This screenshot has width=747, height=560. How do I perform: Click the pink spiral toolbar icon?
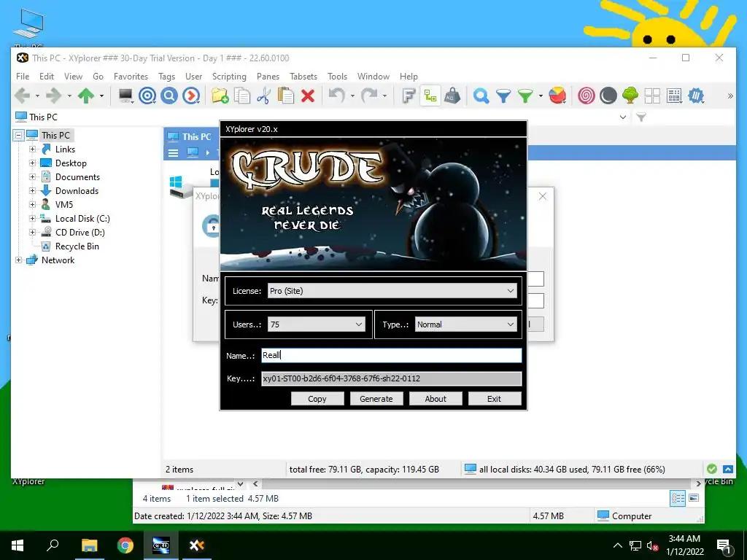coord(587,96)
